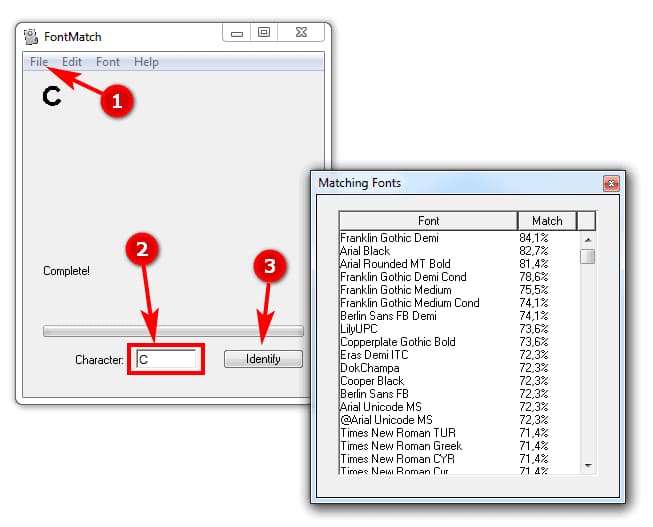Select the Arial Black font entry

coord(365,251)
